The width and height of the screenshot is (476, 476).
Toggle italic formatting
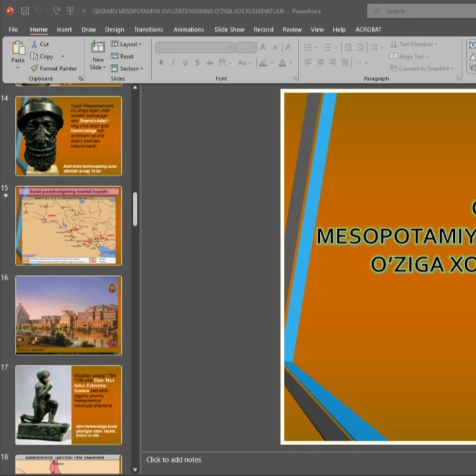(173, 63)
